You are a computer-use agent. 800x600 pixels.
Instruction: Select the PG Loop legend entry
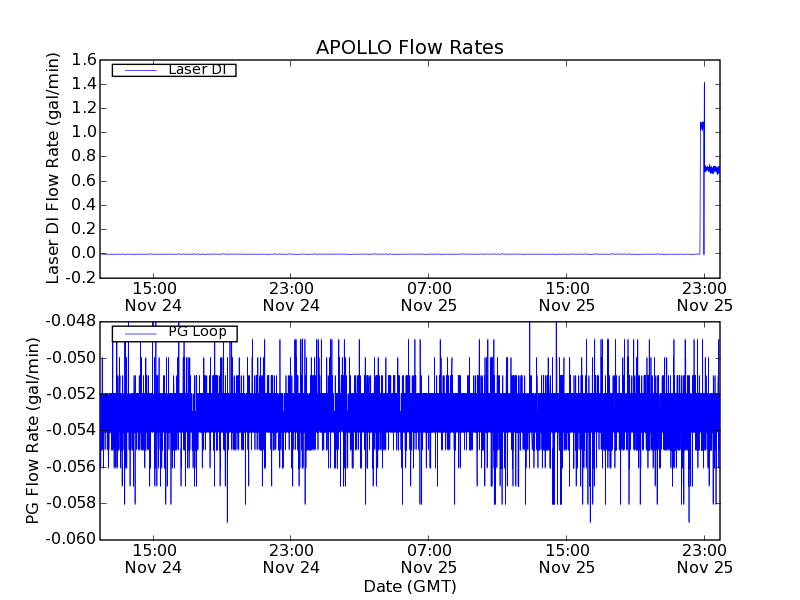(197, 332)
